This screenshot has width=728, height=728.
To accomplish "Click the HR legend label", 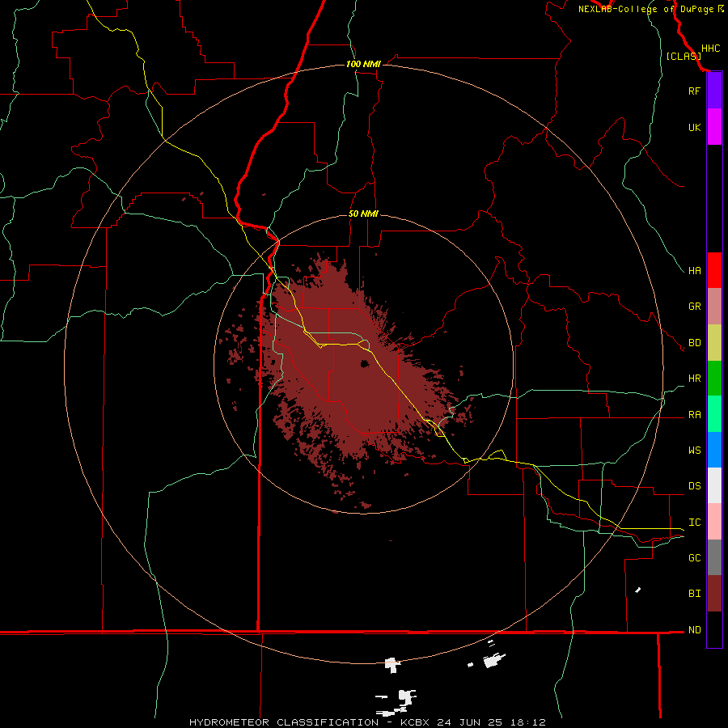I will pyautogui.click(x=694, y=379).
